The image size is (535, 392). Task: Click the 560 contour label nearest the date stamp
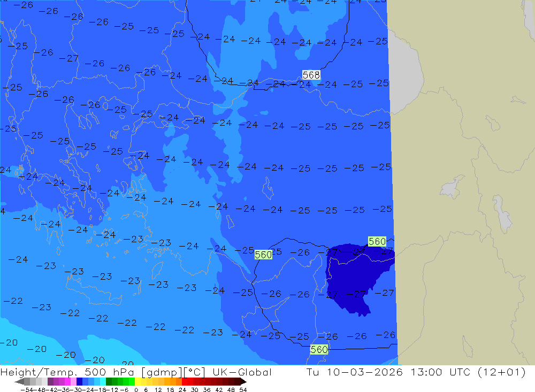[319, 349]
